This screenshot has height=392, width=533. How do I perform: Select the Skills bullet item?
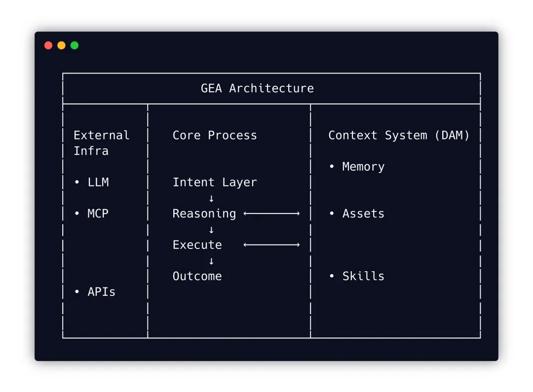[x=363, y=276]
